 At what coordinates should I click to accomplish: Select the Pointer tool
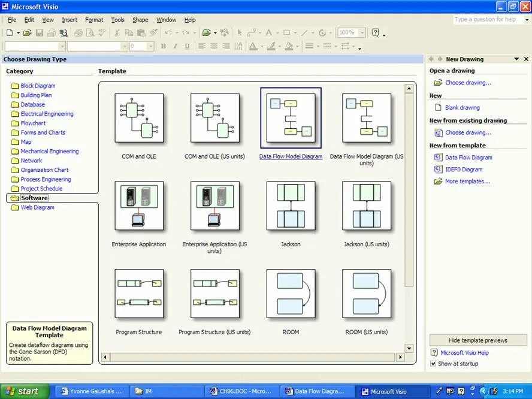pos(240,32)
